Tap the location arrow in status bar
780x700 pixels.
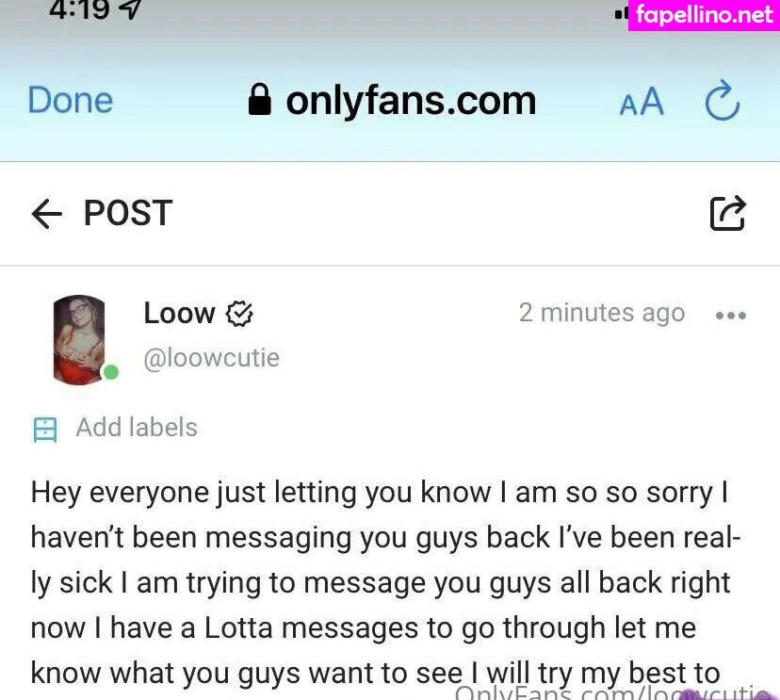131,8
